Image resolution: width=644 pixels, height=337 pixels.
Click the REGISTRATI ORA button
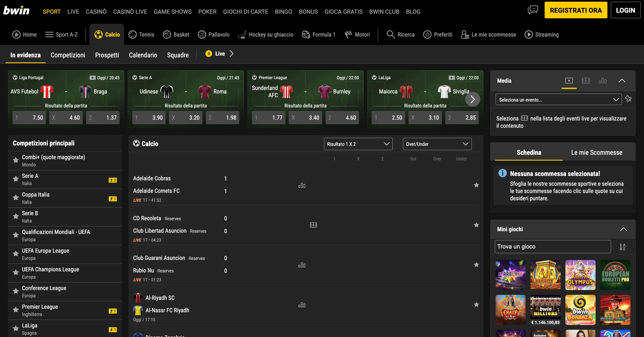click(x=575, y=10)
